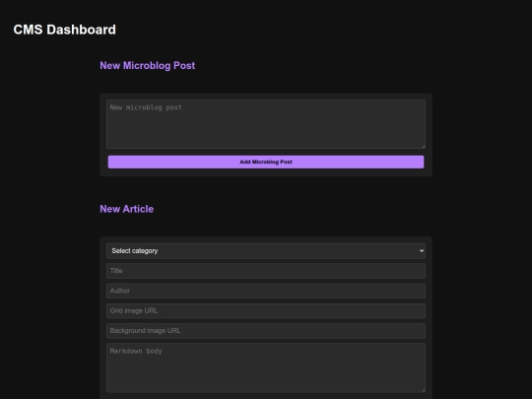Select the Background image URL field
Viewport: 532px width, 399px height.
click(x=266, y=331)
